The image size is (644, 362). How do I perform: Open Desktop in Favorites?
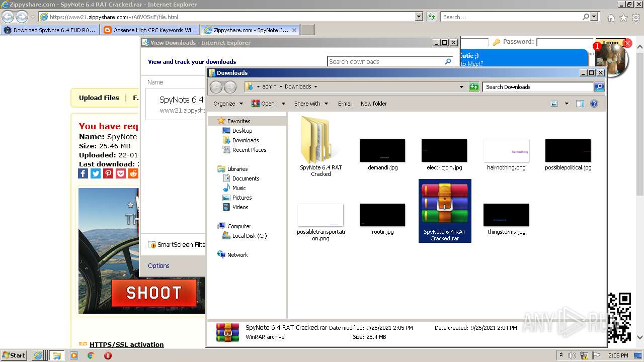pyautogui.click(x=242, y=131)
